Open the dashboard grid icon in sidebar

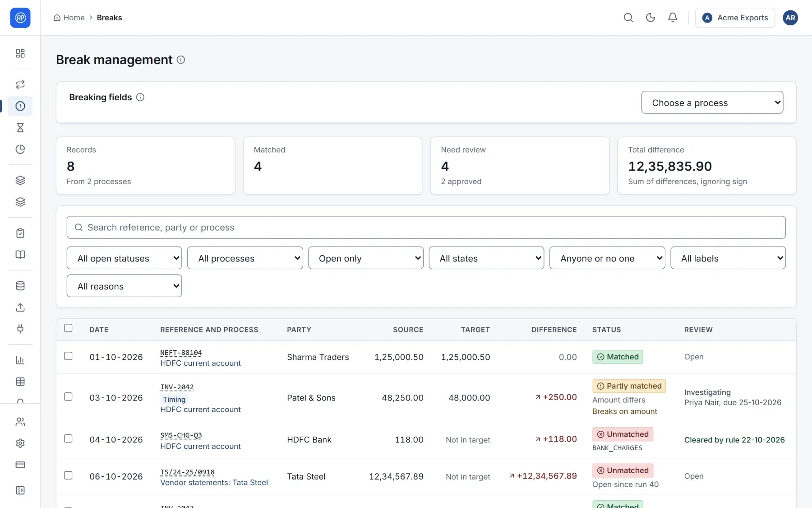point(20,53)
